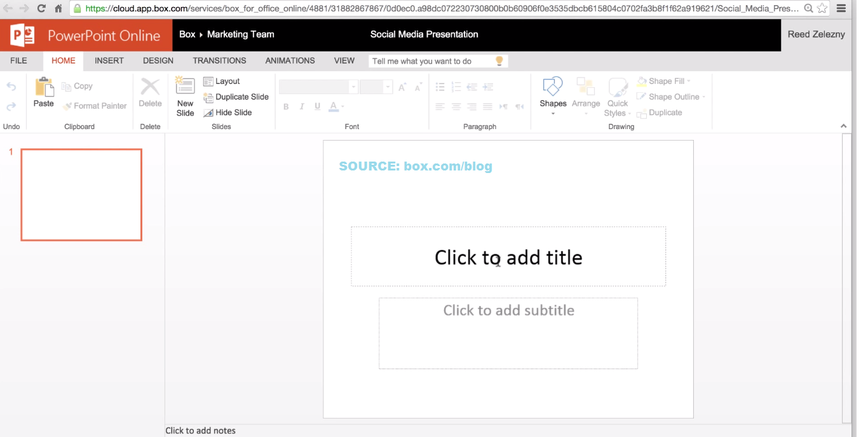Open the font size dropdown
The width and height of the screenshot is (868, 437).
coord(388,87)
